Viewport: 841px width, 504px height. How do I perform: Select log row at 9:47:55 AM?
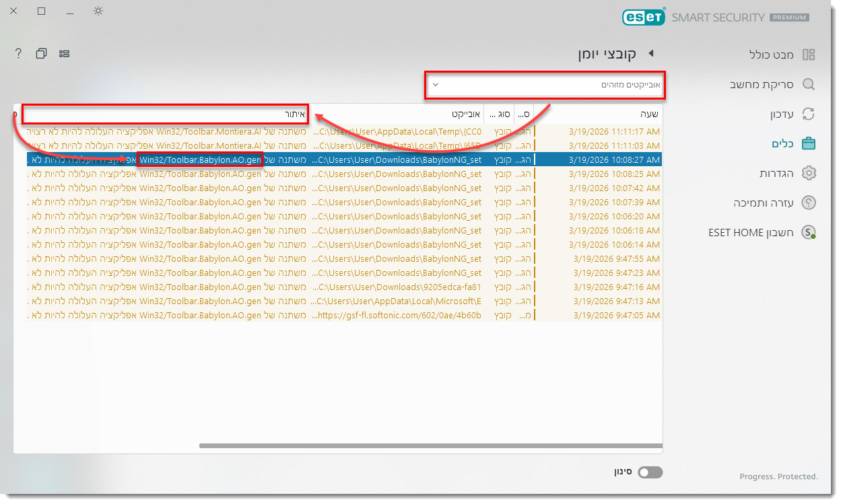pyautogui.click(x=345, y=258)
